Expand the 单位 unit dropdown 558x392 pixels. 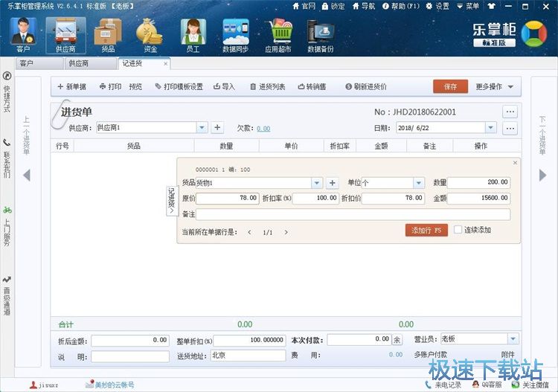pos(418,183)
